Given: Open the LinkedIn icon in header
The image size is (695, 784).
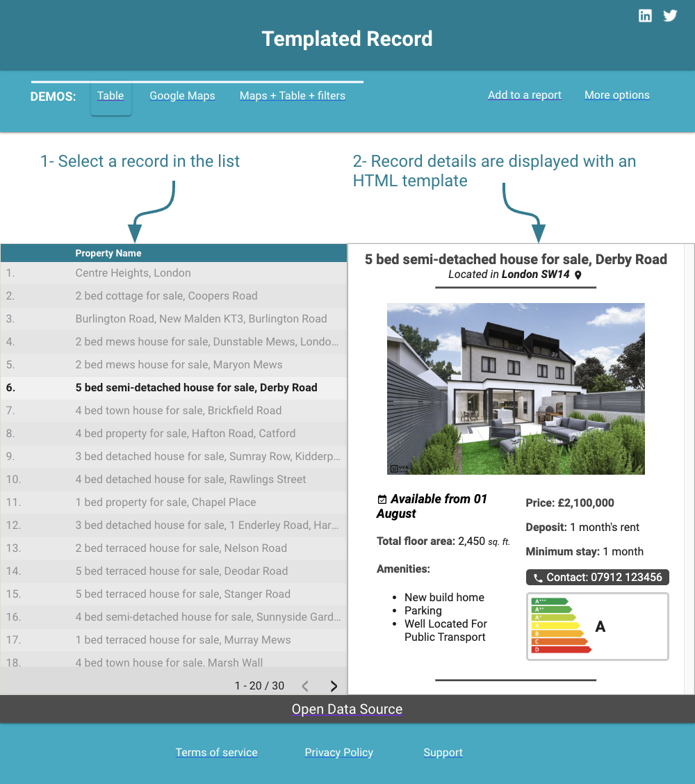Looking at the screenshot, I should click(x=645, y=16).
